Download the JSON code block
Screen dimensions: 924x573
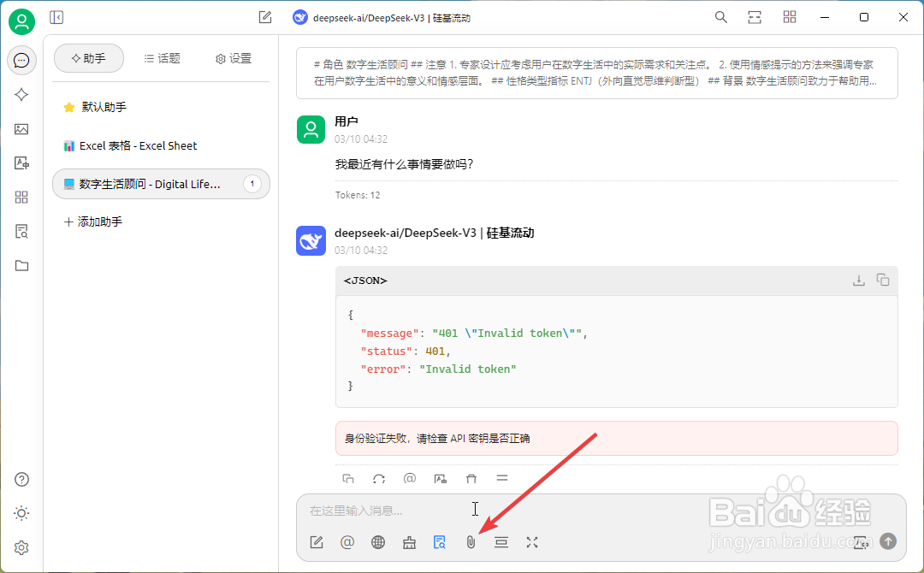click(x=859, y=281)
